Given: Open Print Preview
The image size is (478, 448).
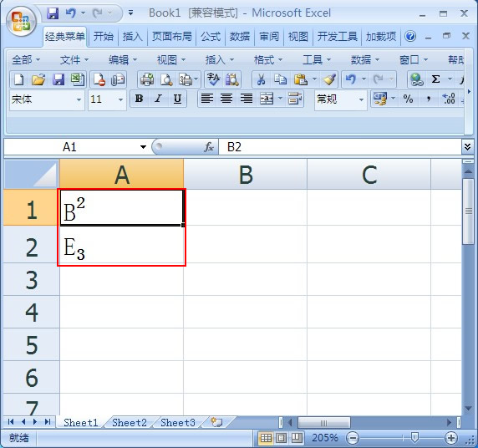Looking at the screenshot, I should [x=166, y=79].
